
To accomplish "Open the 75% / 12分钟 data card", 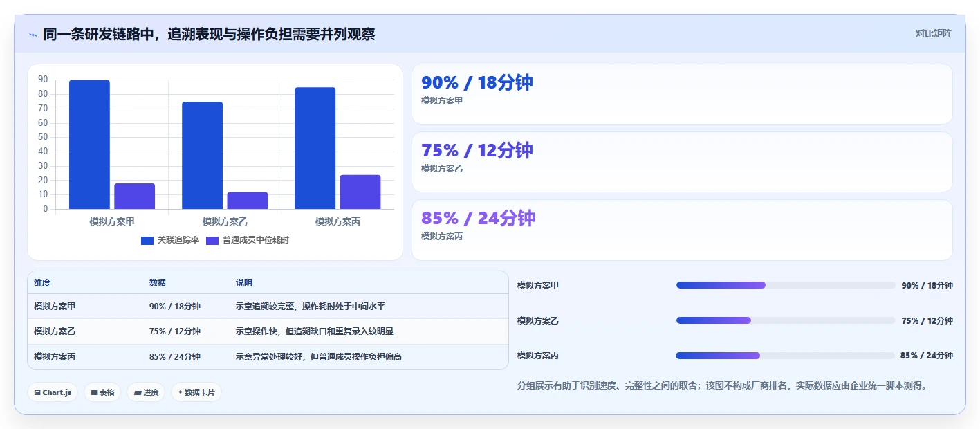I will coord(682,162).
